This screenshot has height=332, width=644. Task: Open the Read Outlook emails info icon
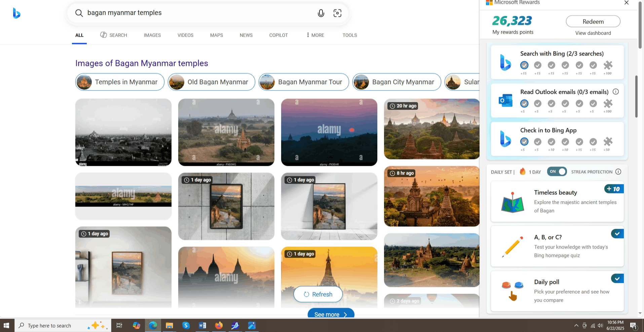point(616,91)
